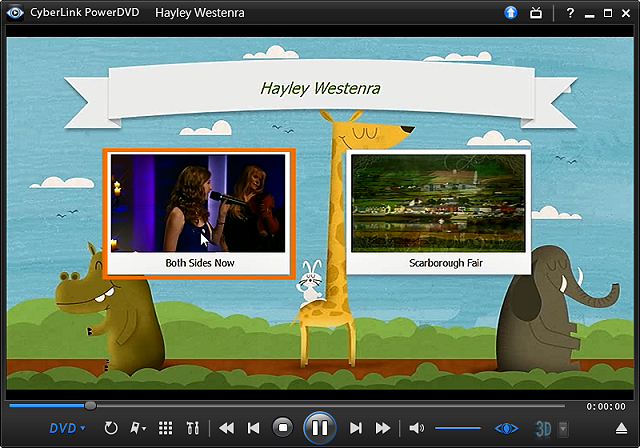Click the Scarborough Fair caption

[446, 263]
